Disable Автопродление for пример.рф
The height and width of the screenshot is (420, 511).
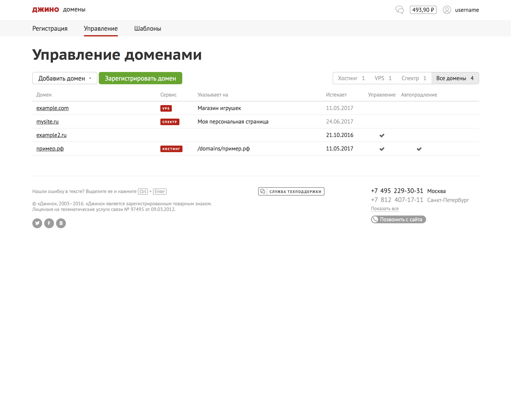[419, 149]
